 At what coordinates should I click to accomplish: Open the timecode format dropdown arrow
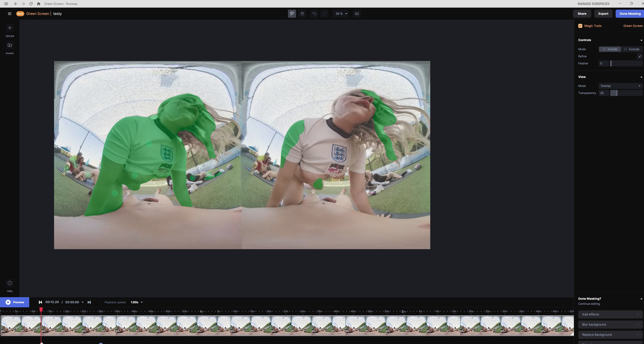coord(83,302)
